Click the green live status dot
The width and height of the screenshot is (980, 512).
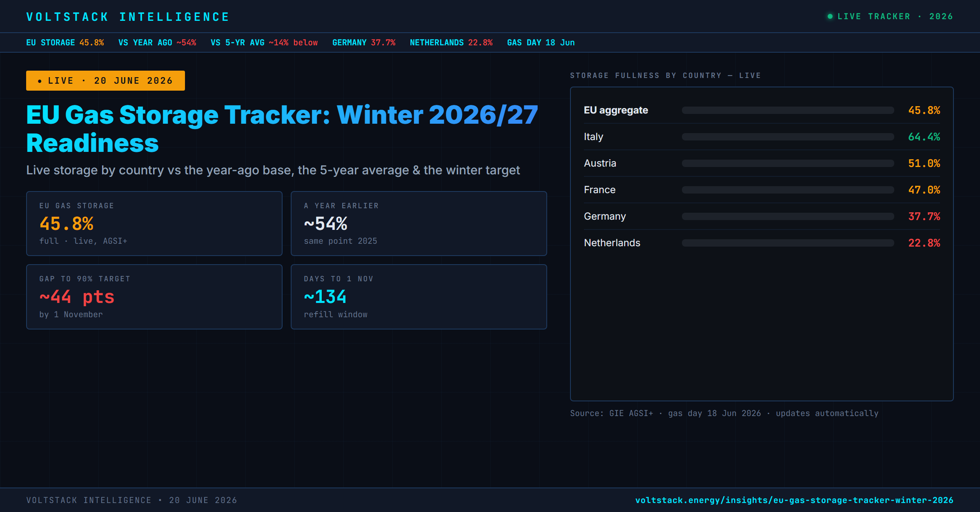(x=830, y=16)
